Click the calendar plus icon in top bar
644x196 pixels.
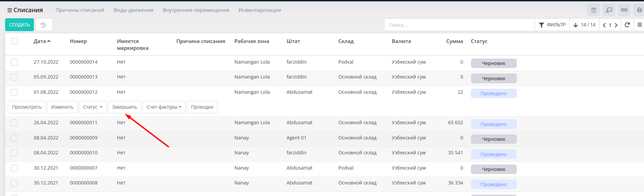pos(593,10)
